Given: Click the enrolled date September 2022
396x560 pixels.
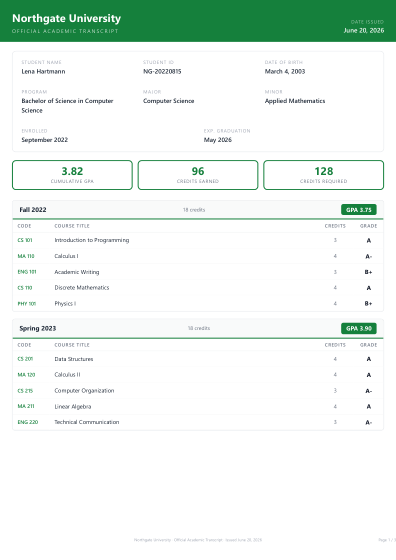Looking at the screenshot, I should pyautogui.click(x=45, y=140).
